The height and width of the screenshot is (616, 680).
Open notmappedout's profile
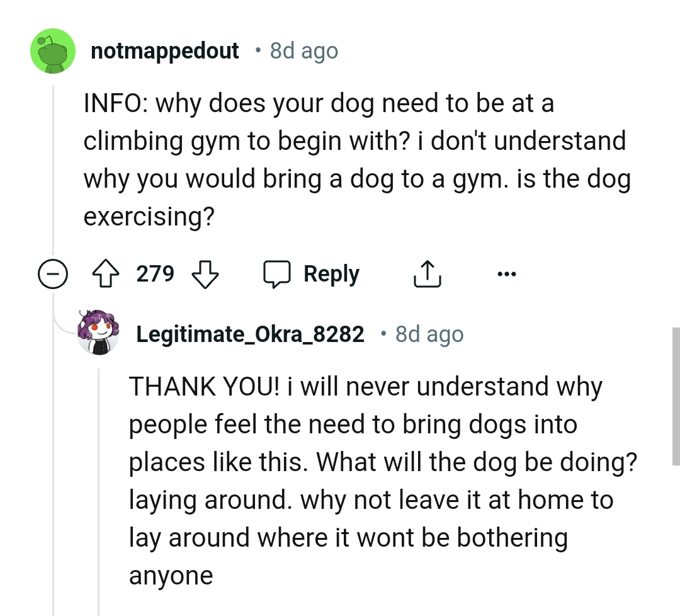tap(166, 51)
